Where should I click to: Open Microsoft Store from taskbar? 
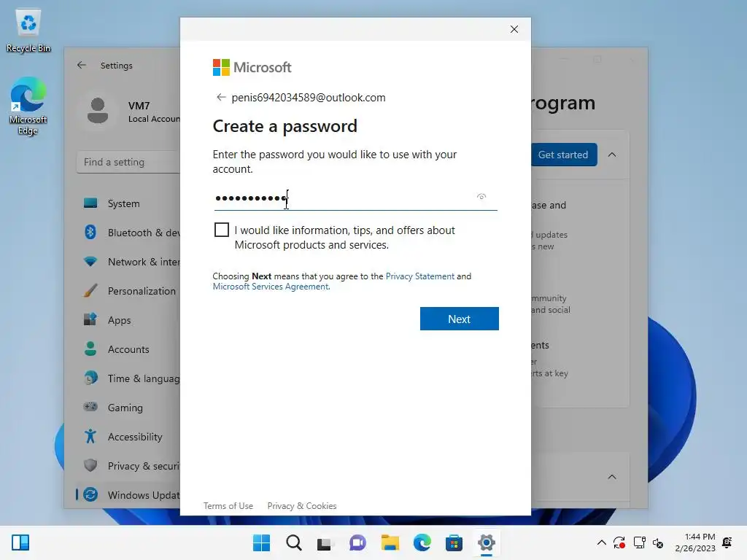[x=454, y=542]
